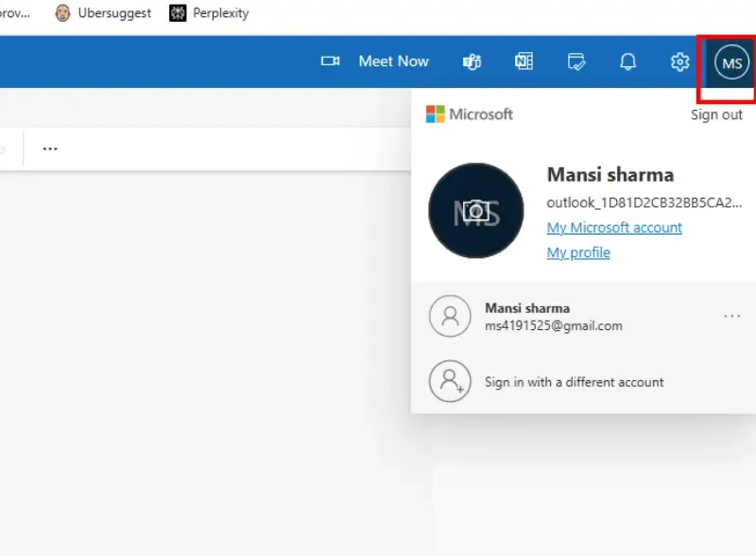Open more options for the Gmail account row
The width and height of the screenshot is (756, 556).
pos(732,315)
